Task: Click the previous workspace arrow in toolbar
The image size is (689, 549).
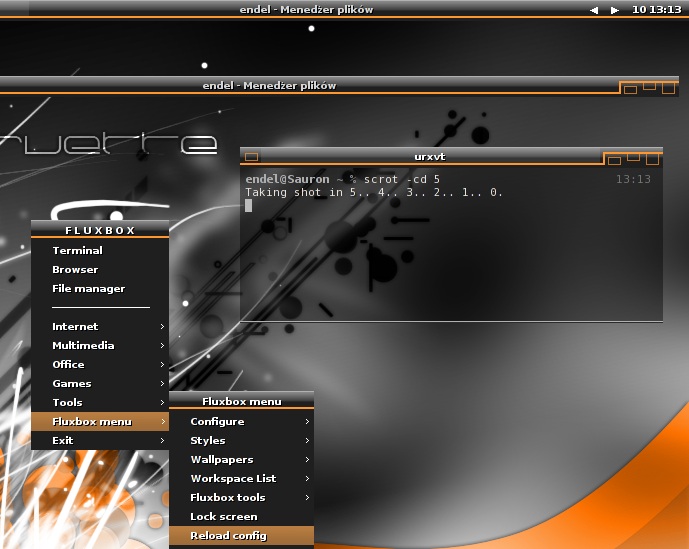Action: point(594,10)
